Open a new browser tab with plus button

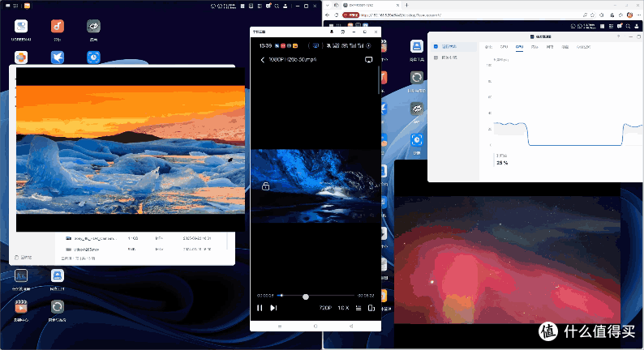pyautogui.click(x=406, y=6)
